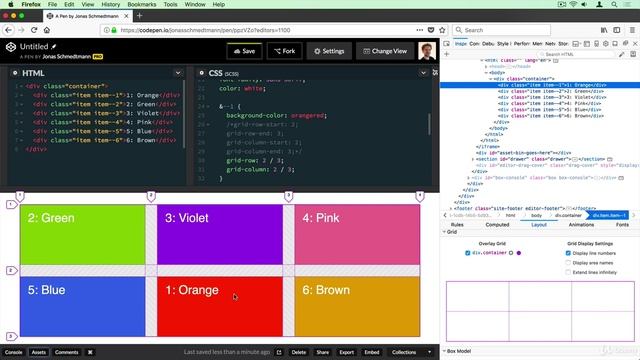640x360 pixels.
Task: Select div item--2 Green node in inspector
Action: point(551,91)
